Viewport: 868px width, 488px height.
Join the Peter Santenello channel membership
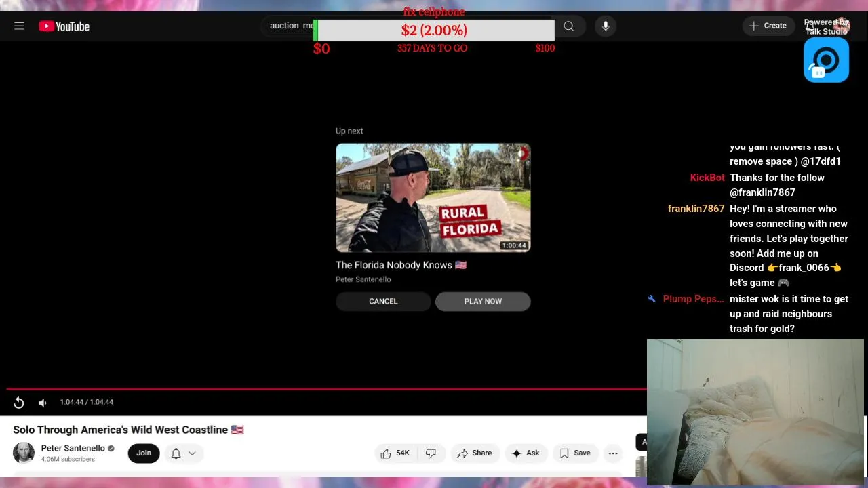(x=144, y=453)
